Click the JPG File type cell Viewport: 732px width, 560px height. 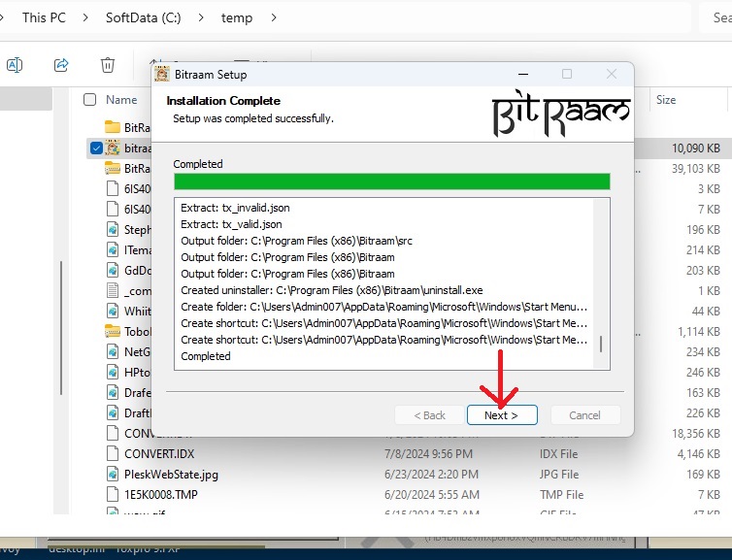point(559,475)
